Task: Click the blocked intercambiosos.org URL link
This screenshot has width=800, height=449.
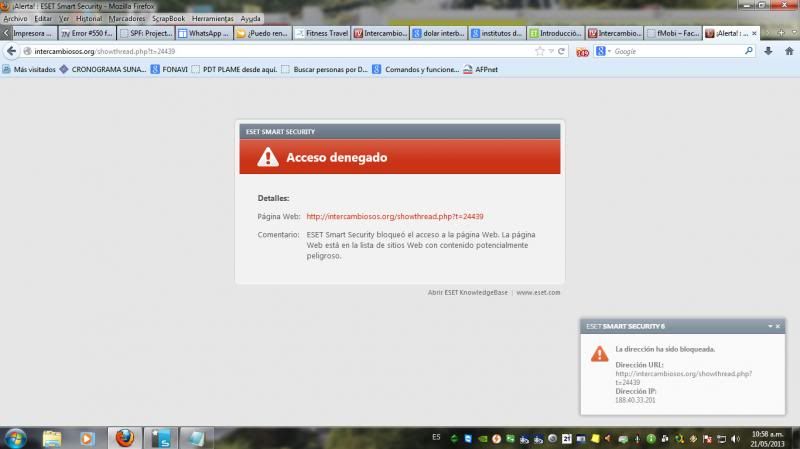Action: tap(395, 216)
